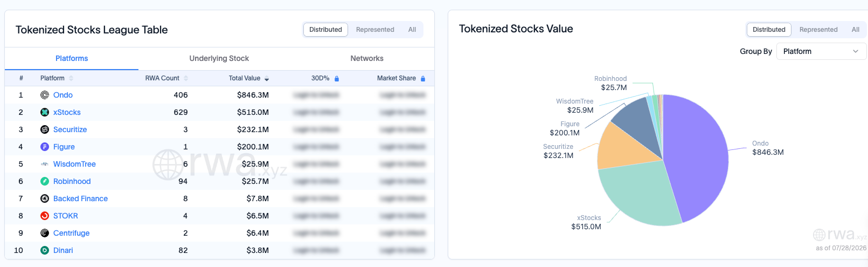
Task: Open the Backed Finance platform link
Action: coord(80,198)
